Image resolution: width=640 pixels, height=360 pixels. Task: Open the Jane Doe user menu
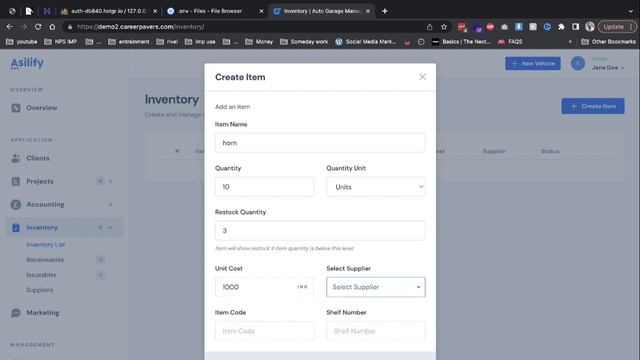[x=608, y=68]
